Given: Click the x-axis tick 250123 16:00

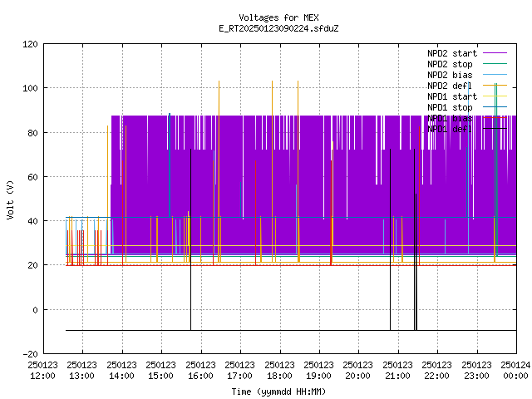Looking at the screenshot, I should [x=201, y=371].
